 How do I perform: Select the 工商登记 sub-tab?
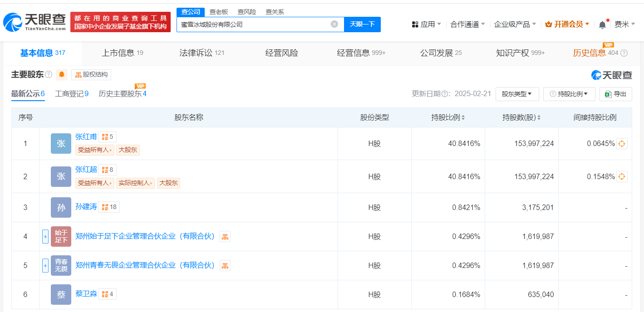click(x=72, y=94)
